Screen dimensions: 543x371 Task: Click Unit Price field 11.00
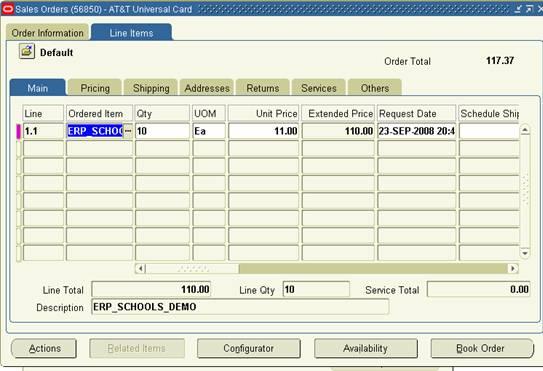264,131
